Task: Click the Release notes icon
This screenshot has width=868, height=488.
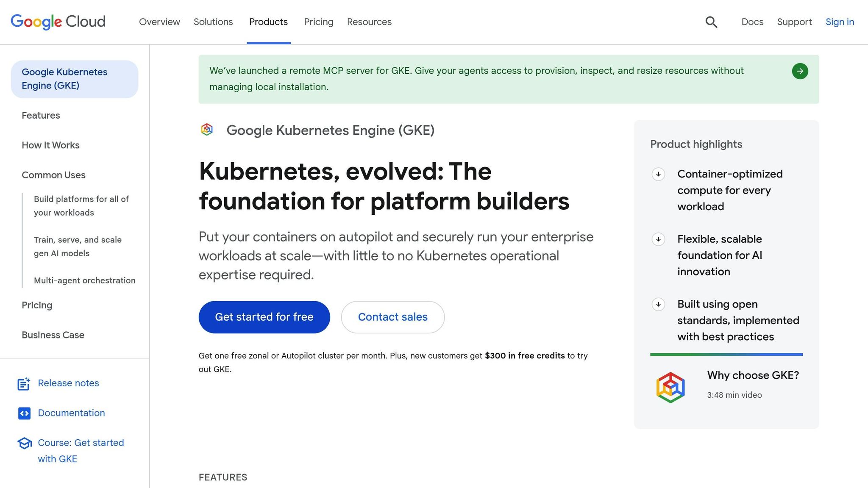Action: click(x=24, y=384)
